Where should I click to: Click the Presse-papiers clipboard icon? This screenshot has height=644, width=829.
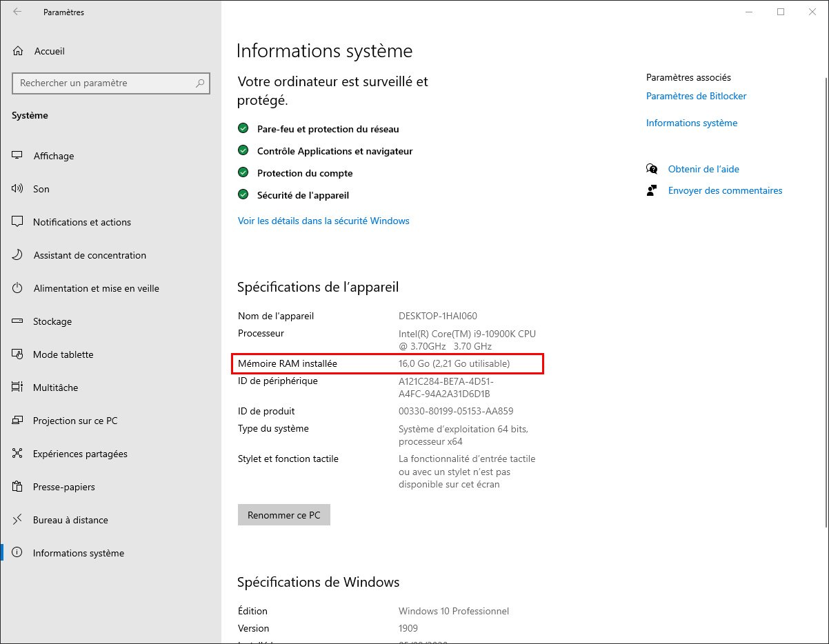click(x=18, y=487)
